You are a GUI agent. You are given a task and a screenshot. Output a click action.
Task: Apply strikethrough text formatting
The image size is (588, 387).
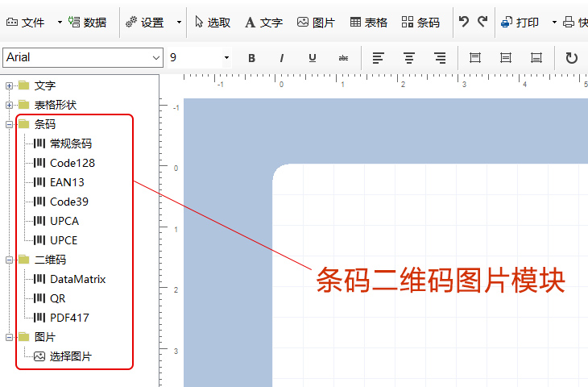click(343, 58)
